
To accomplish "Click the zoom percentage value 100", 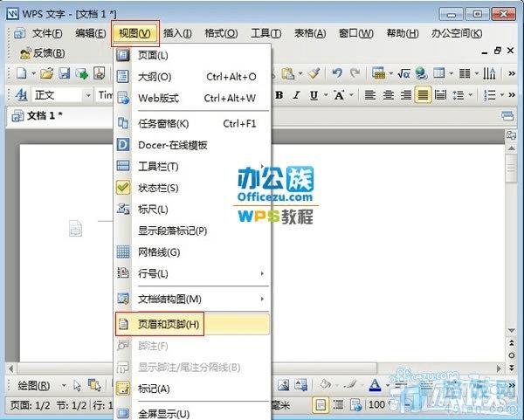I will 376,405.
